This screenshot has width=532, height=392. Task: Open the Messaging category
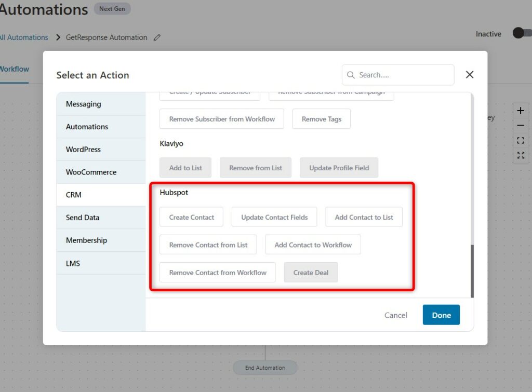pos(101,104)
